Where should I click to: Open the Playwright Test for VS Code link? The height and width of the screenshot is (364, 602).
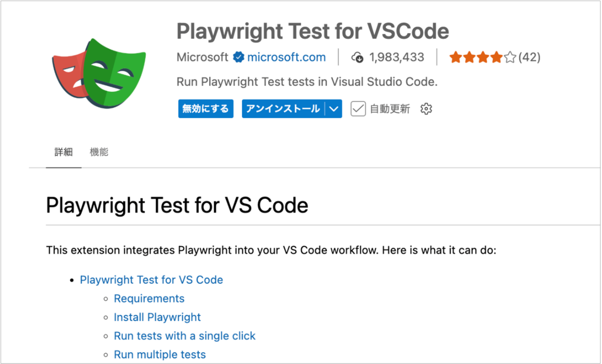pyautogui.click(x=152, y=280)
